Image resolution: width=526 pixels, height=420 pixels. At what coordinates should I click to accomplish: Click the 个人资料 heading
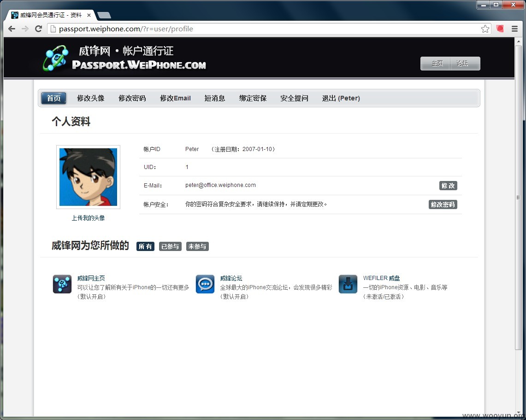coord(71,121)
